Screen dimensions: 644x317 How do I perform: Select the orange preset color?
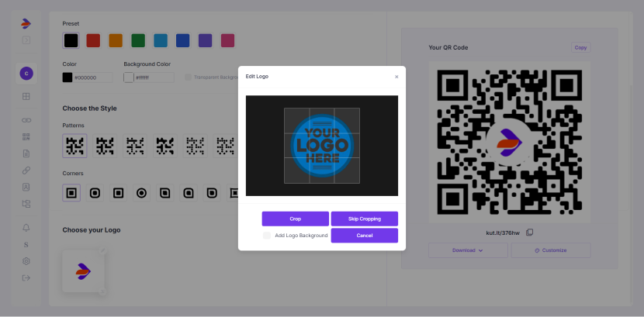point(116,40)
